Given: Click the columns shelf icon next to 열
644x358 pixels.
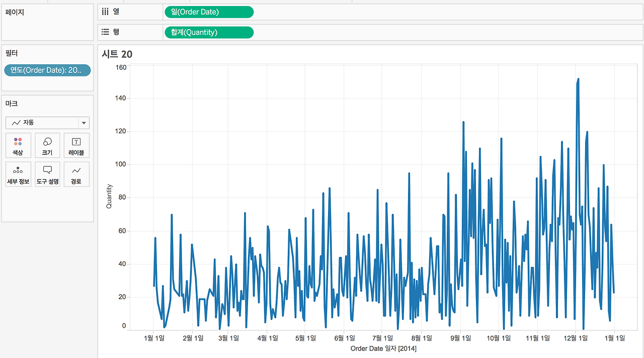Looking at the screenshot, I should 106,12.
